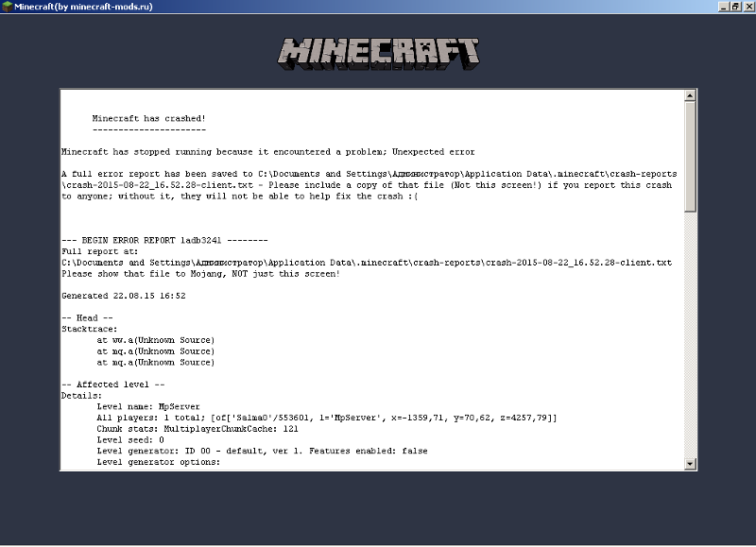756x547 pixels.
Task: Click the 'BEGIN ERROR REPORT 1adb3241' line
Action: pyautogui.click(x=164, y=240)
